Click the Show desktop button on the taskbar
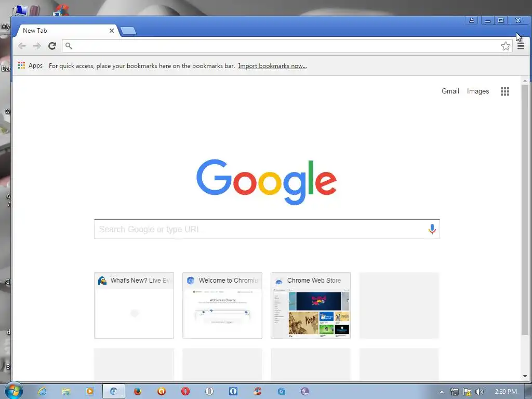The height and width of the screenshot is (399, 532). [528, 391]
